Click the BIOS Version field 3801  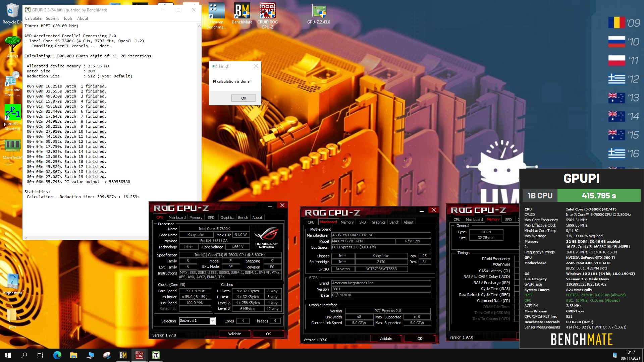(x=381, y=289)
